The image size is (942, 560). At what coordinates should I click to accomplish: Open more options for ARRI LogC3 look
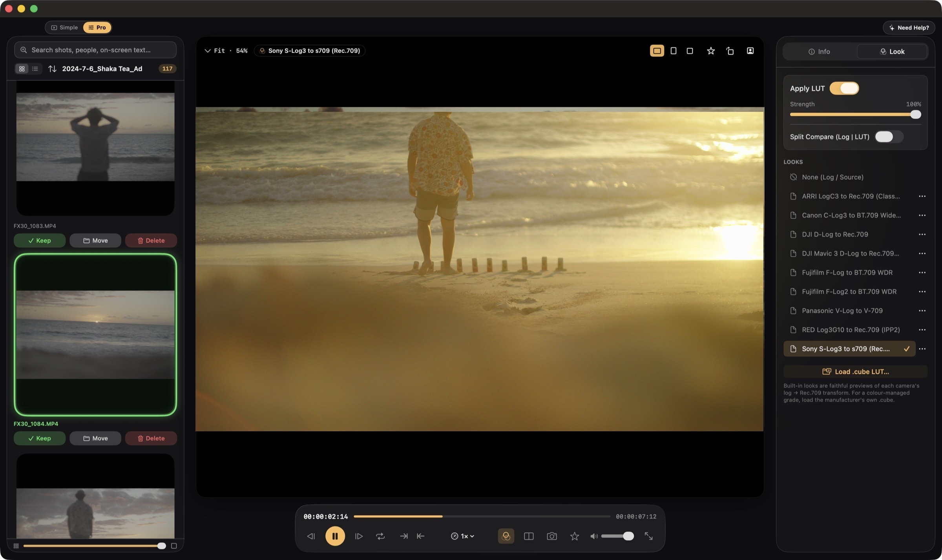point(922,196)
